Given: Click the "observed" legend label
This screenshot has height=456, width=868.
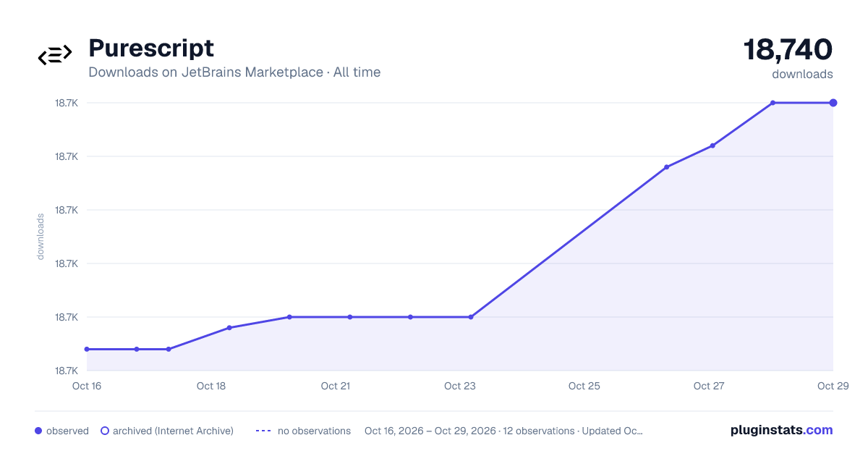Looking at the screenshot, I should 67,431.
